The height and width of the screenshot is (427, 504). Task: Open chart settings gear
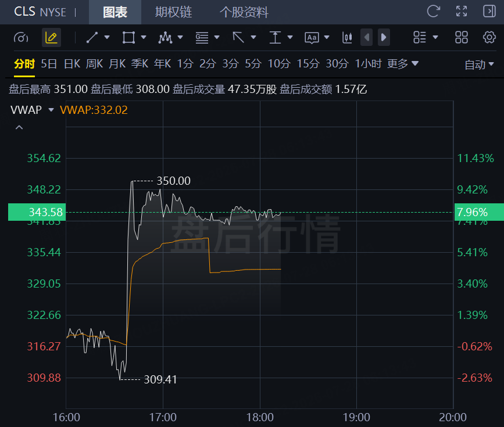click(x=489, y=37)
